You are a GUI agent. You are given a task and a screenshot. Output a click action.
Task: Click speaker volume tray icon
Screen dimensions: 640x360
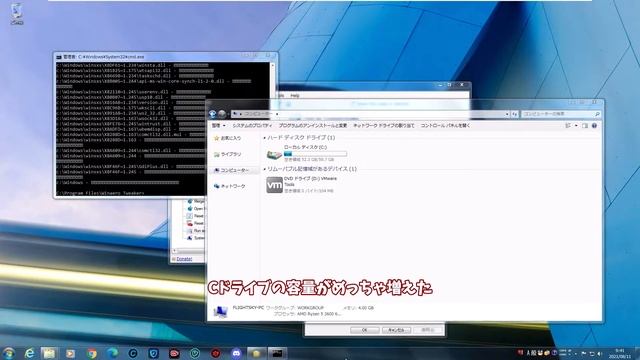600,353
